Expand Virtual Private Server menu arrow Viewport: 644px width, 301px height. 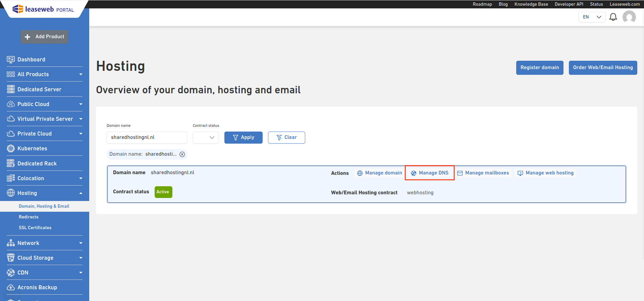(81, 119)
